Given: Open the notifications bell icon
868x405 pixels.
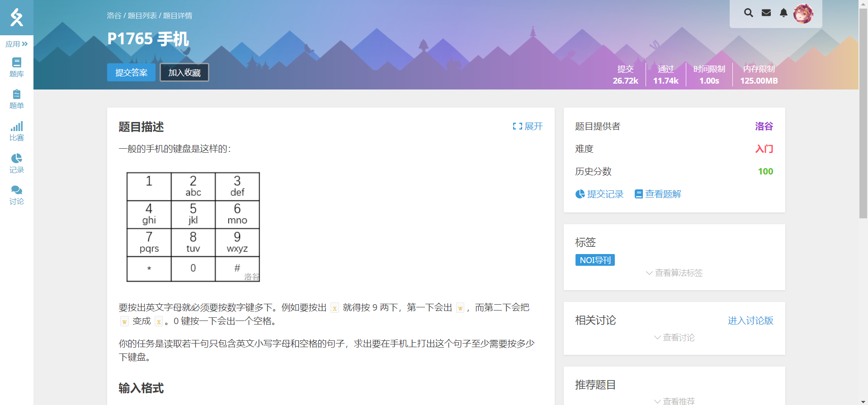Looking at the screenshot, I should click(x=783, y=13).
